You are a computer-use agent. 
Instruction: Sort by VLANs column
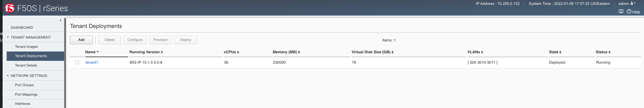[475, 52]
